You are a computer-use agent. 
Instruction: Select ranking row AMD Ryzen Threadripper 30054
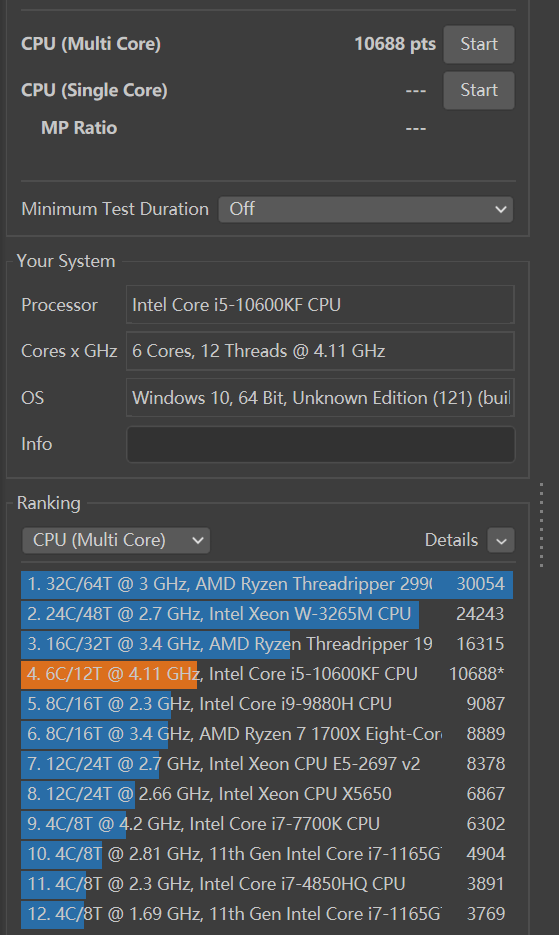click(x=267, y=584)
